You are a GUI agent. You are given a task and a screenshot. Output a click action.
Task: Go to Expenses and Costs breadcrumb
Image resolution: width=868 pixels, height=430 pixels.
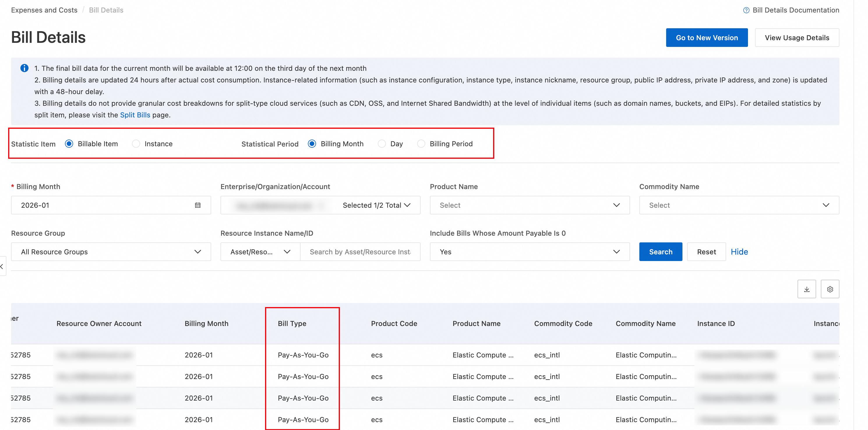(44, 10)
